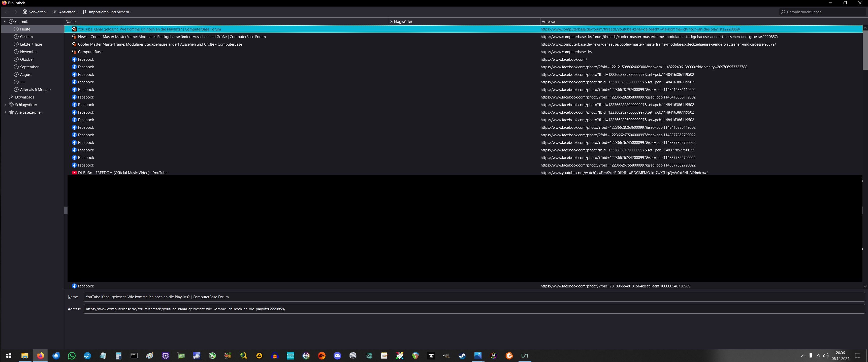Expand the Alle Lesezeichen node
The width and height of the screenshot is (868, 362).
(5, 112)
